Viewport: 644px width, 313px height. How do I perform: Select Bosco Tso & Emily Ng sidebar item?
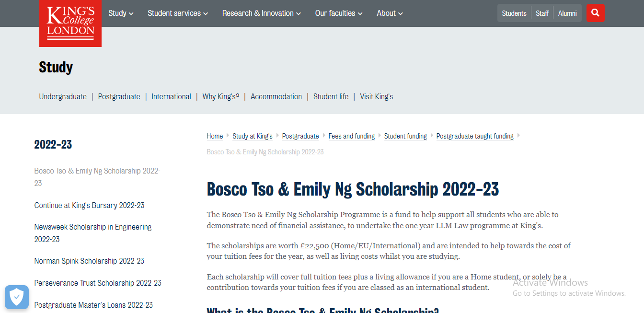pyautogui.click(x=97, y=177)
